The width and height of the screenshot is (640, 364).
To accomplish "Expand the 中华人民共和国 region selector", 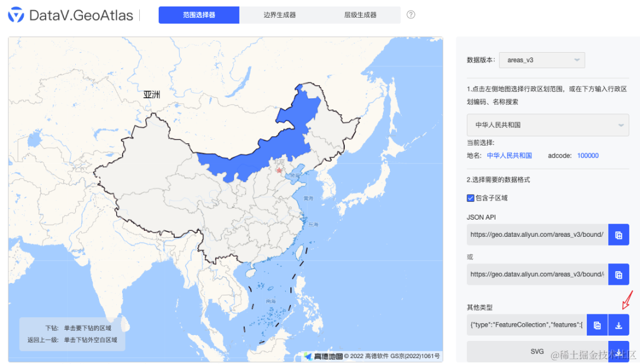I will pyautogui.click(x=548, y=125).
